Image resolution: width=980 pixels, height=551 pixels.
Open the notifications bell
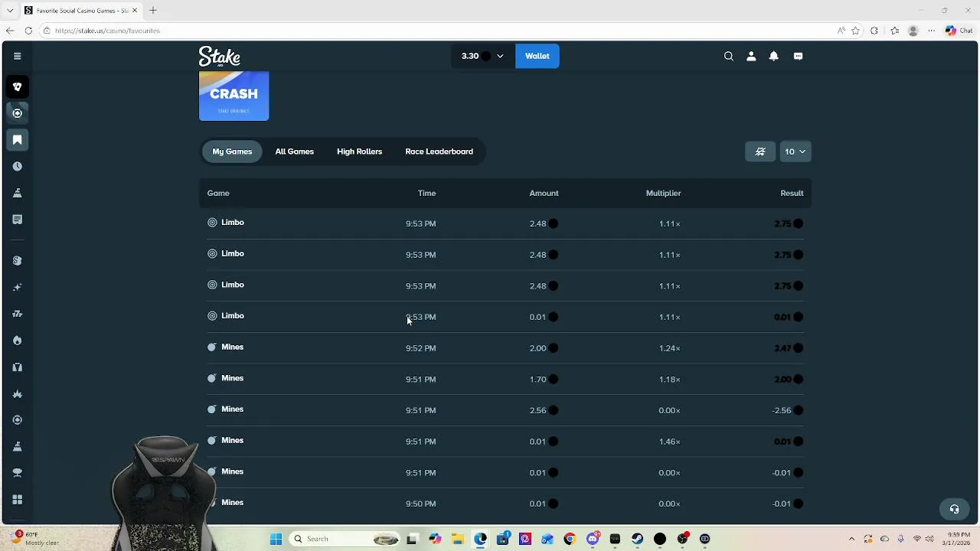tap(773, 56)
